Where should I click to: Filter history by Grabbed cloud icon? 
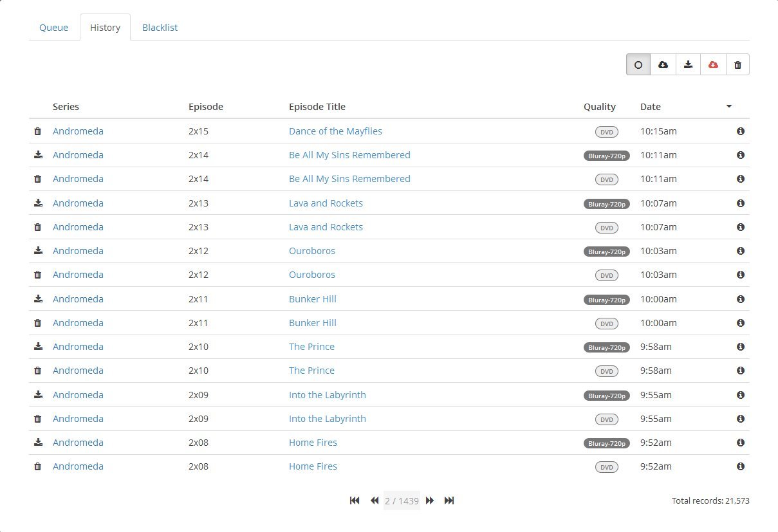coord(663,65)
